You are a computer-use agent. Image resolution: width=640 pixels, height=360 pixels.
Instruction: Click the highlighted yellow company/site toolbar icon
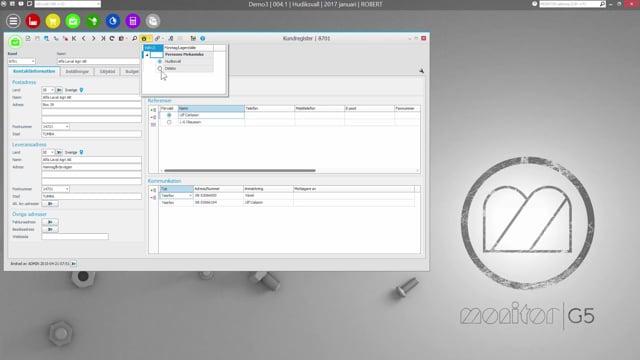tap(144, 38)
